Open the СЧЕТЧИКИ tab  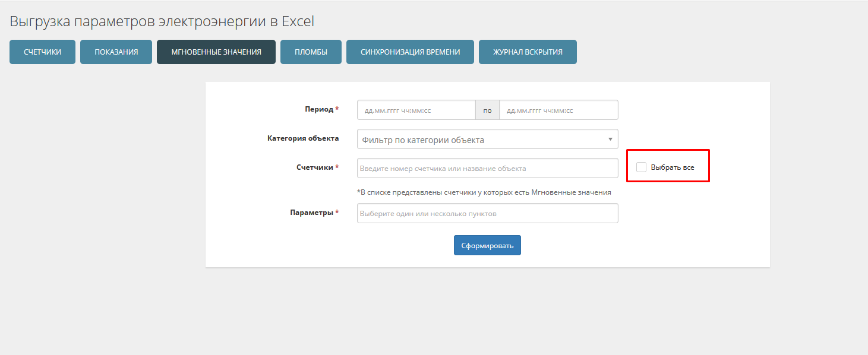pyautogui.click(x=42, y=52)
